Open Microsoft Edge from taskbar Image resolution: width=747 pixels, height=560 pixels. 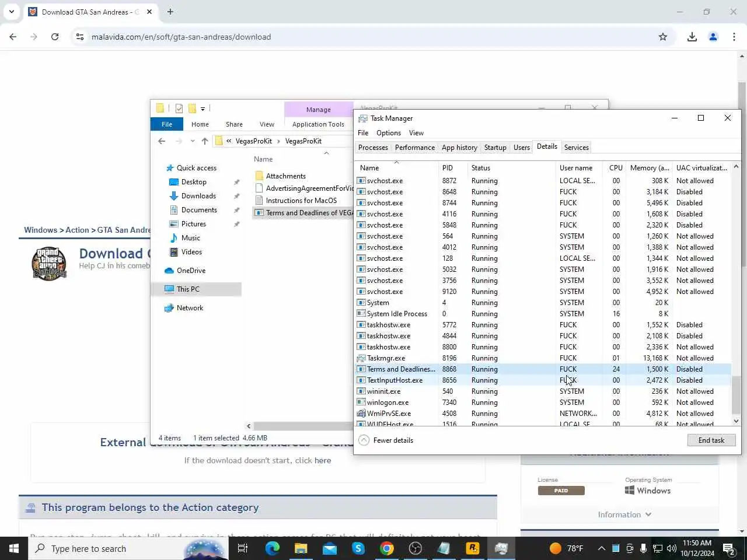tap(273, 548)
